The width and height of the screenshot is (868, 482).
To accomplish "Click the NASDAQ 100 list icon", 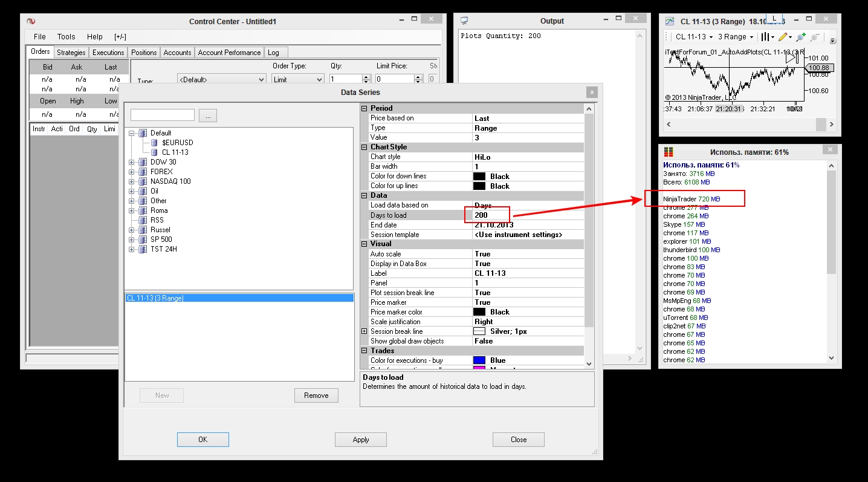I will 143,181.
